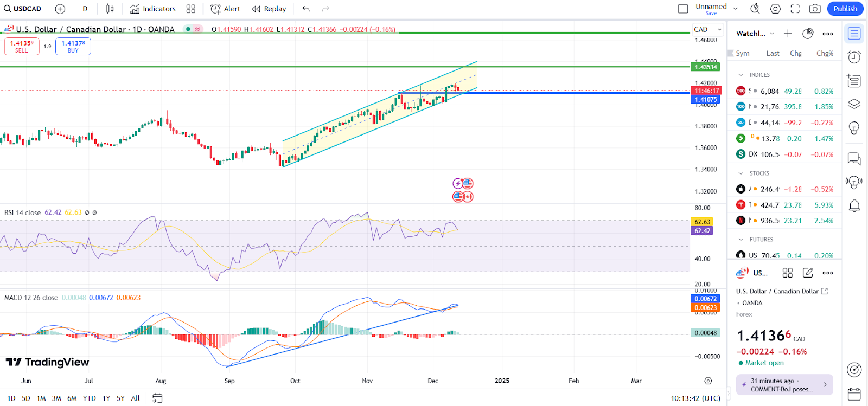Change the D chart interval
The width and height of the screenshot is (868, 406).
[85, 9]
